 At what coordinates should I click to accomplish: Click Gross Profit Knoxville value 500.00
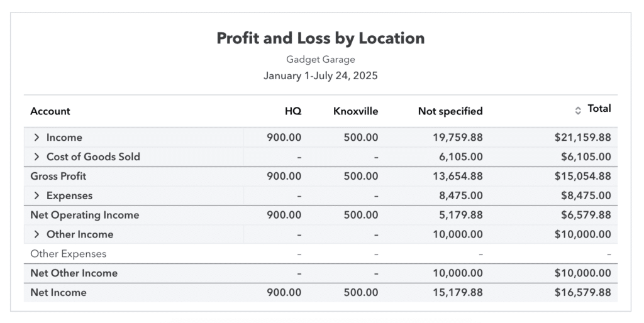(361, 176)
